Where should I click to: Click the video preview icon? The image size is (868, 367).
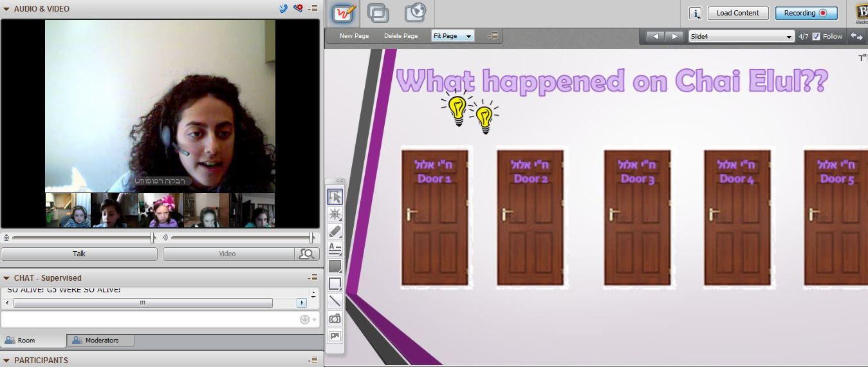tap(307, 254)
